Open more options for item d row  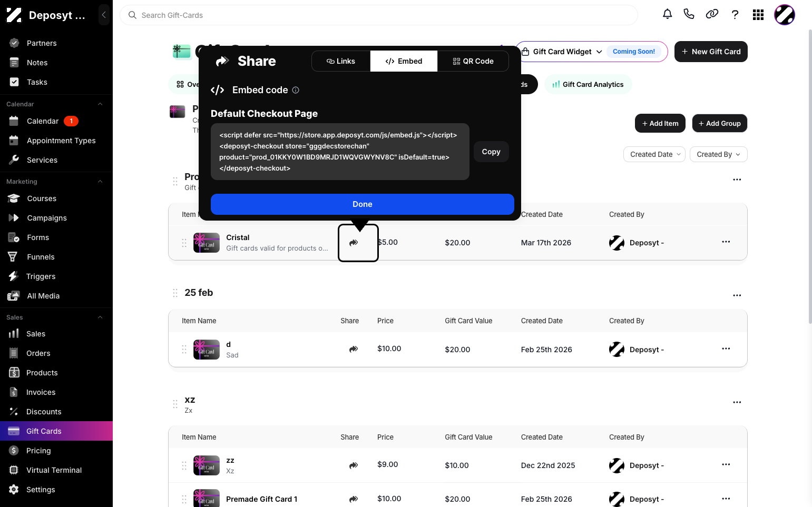pos(726,349)
